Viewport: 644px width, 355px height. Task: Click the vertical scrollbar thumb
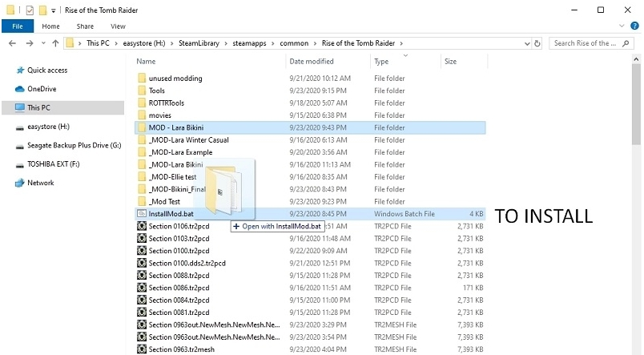pos(636,105)
